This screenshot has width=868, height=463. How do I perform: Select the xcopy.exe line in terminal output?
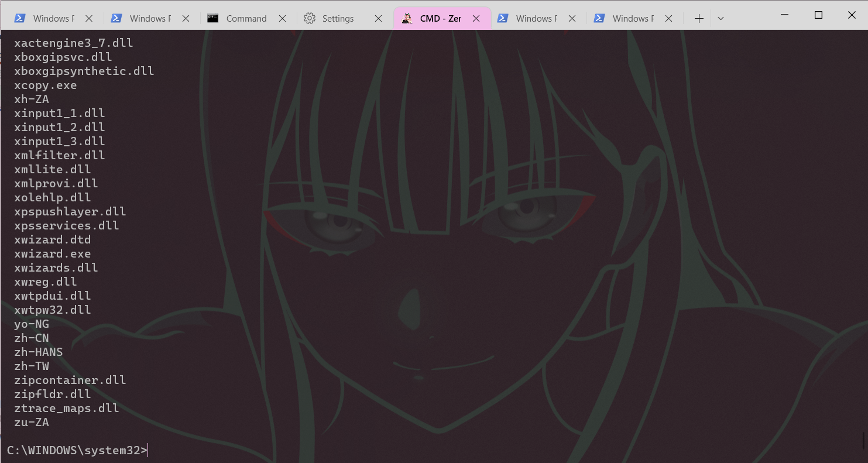click(45, 85)
